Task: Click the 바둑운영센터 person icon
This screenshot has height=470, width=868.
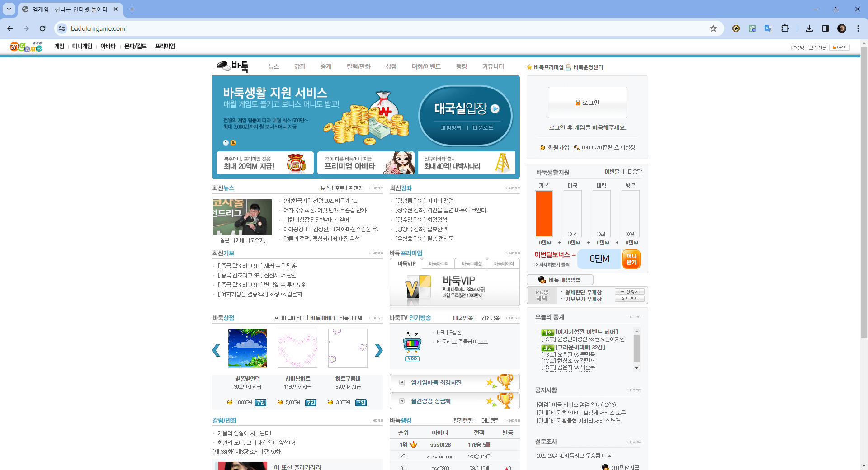Action: [x=569, y=67]
